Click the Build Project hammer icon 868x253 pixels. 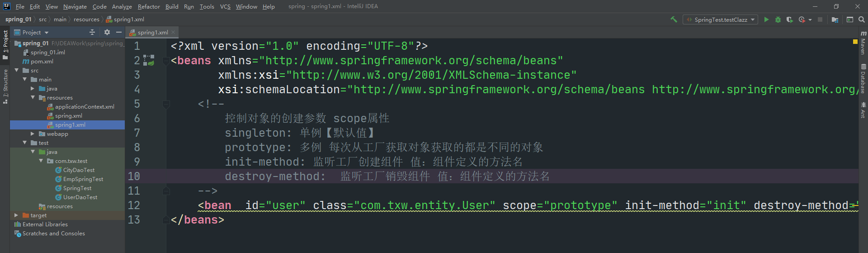674,19
